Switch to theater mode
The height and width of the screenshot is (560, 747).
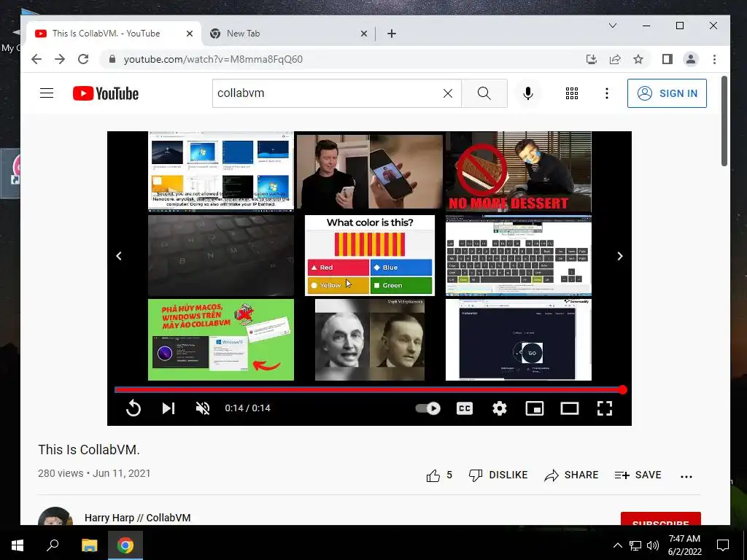tap(569, 408)
